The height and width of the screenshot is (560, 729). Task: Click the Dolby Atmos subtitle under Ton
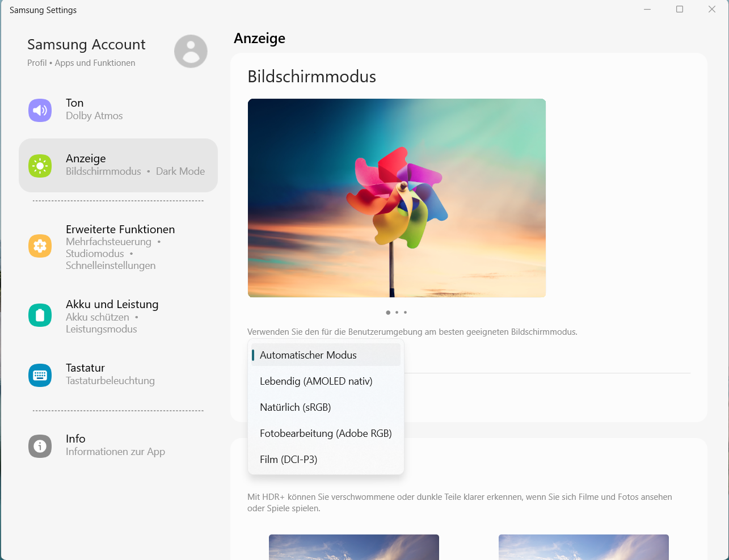click(94, 116)
